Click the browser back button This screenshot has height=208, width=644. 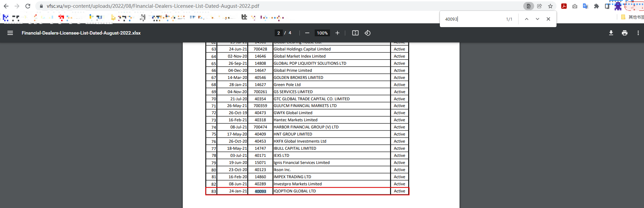(x=6, y=6)
